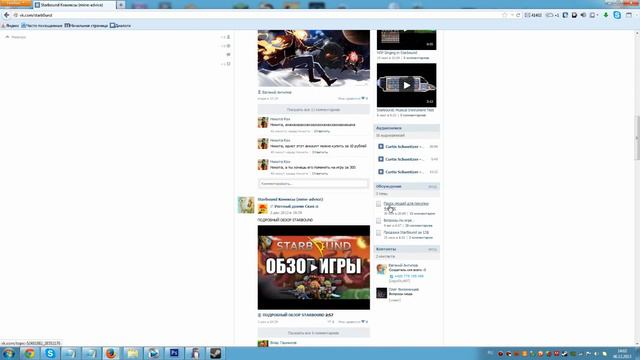Open the Вопросы по игре discussion

(x=398, y=220)
